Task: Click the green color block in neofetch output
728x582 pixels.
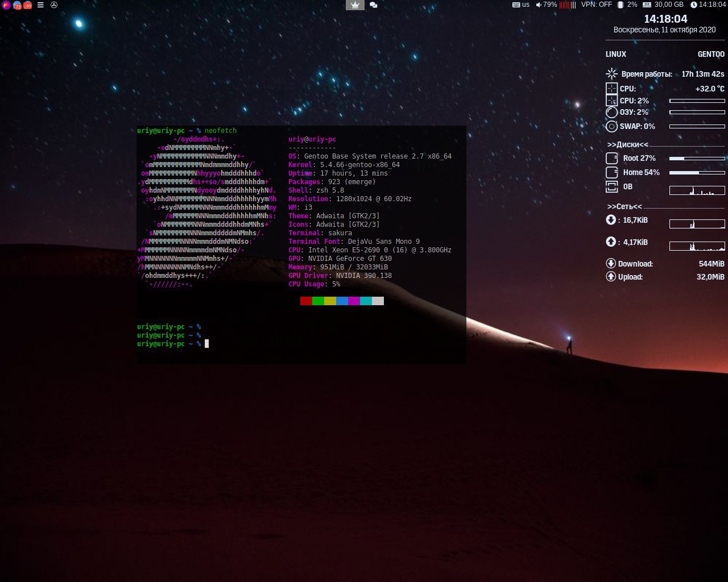Action: pyautogui.click(x=318, y=301)
